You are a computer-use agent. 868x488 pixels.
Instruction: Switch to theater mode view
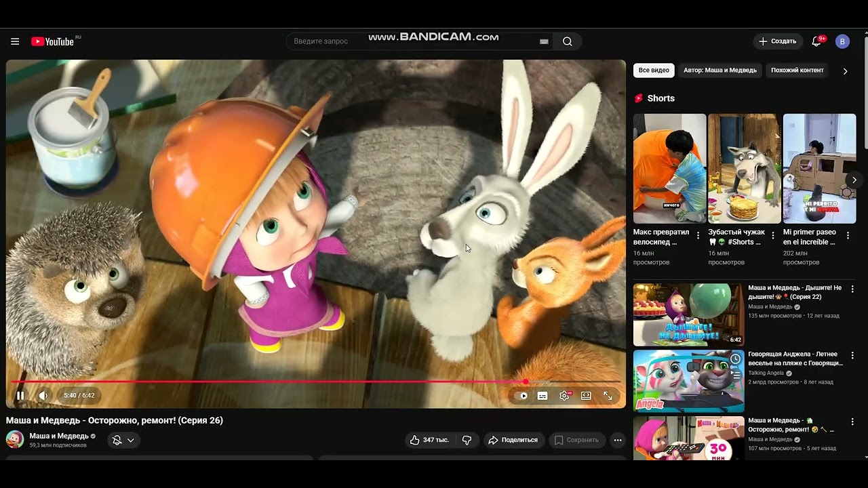pyautogui.click(x=586, y=396)
